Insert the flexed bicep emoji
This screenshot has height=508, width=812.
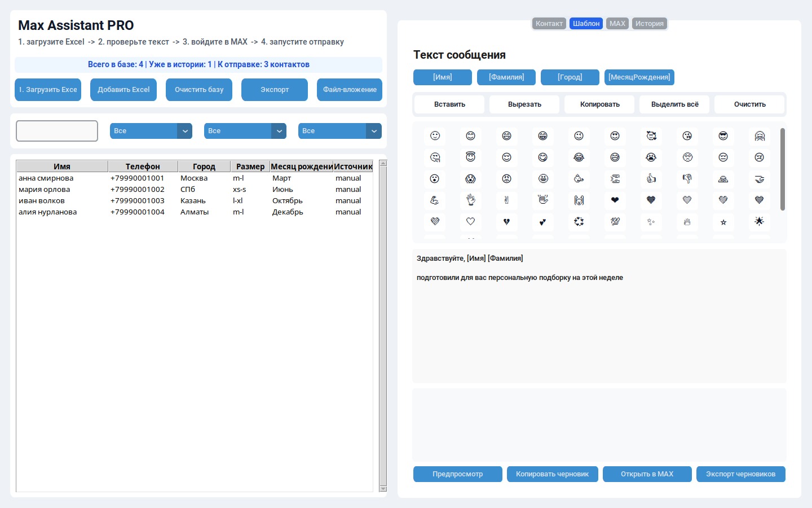tap(435, 200)
